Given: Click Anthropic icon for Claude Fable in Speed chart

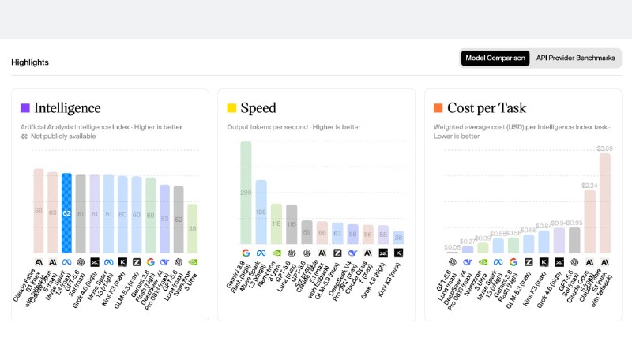Looking at the screenshot, I should pyautogui.click(x=322, y=253).
